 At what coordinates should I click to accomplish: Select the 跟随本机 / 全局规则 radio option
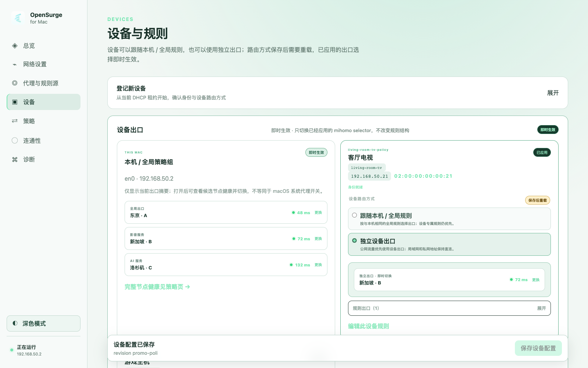pos(354,215)
